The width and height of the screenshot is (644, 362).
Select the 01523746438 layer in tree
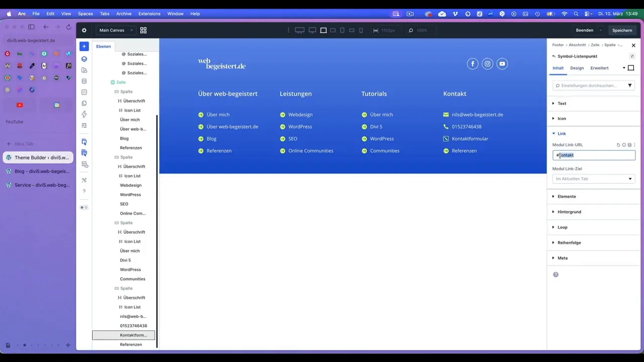(x=133, y=326)
